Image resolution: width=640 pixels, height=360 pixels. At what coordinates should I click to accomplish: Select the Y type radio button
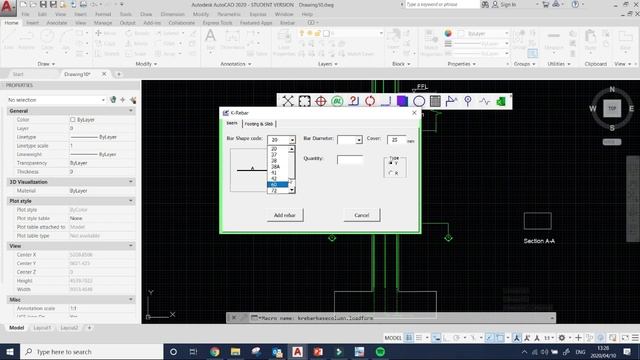pos(391,163)
